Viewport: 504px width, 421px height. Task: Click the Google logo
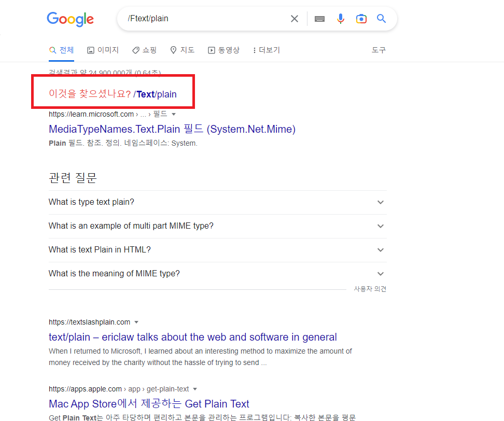point(71,19)
